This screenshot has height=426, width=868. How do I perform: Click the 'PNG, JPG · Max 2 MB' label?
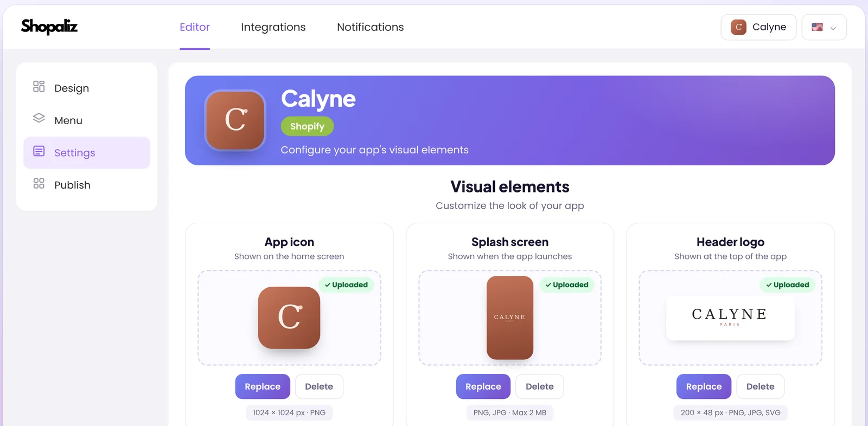coord(510,412)
